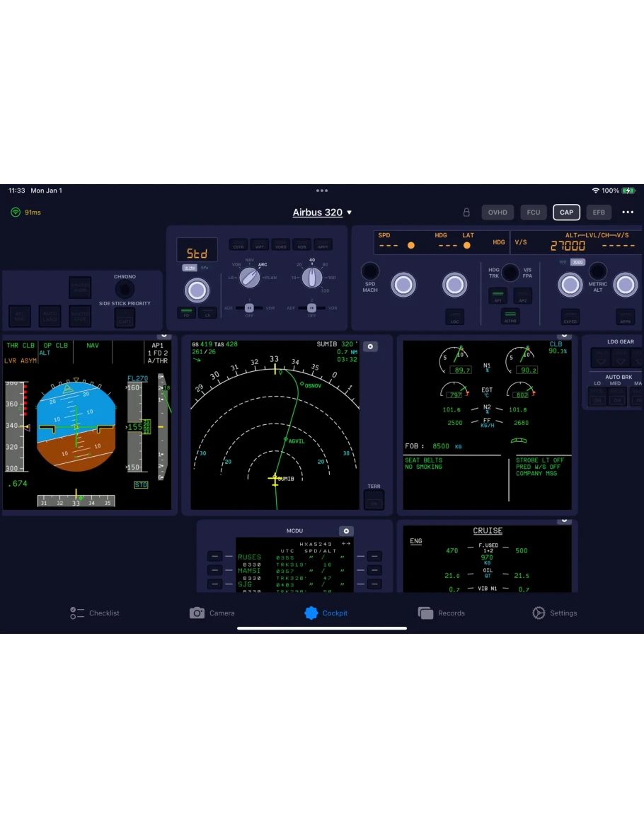Select the CAP panel tab
Viewport: 644px width, 818px height.
pyautogui.click(x=566, y=212)
